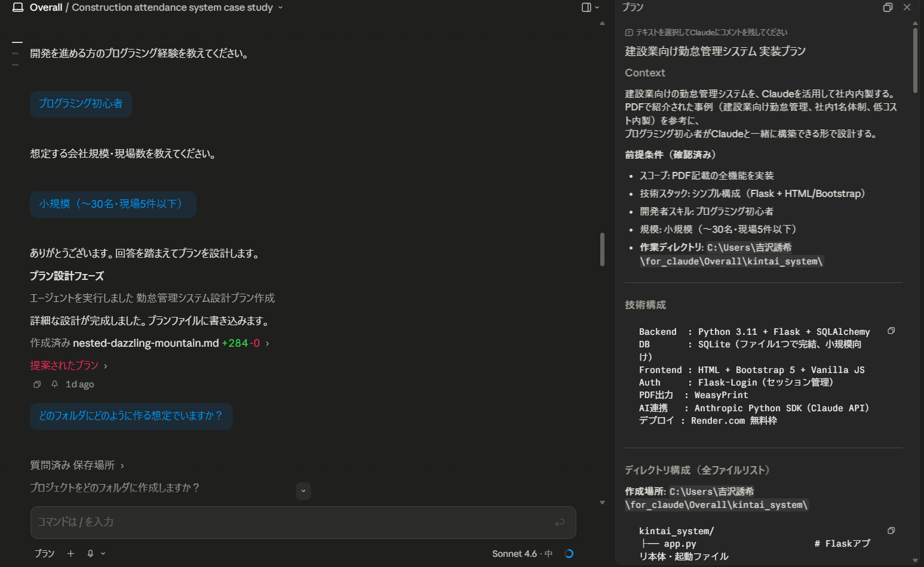This screenshot has width=924, height=567.
Task: Open the panel layout icon in header
Action: (586, 7)
